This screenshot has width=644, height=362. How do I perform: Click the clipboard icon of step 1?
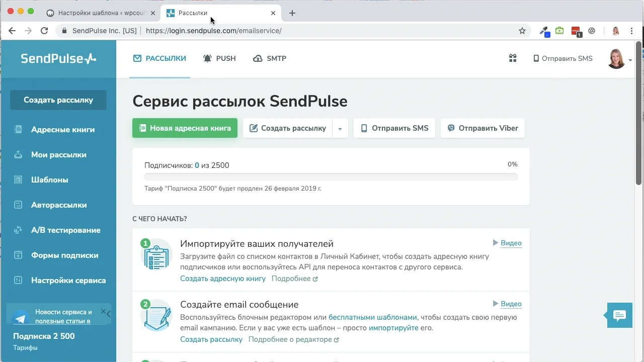[x=156, y=256]
